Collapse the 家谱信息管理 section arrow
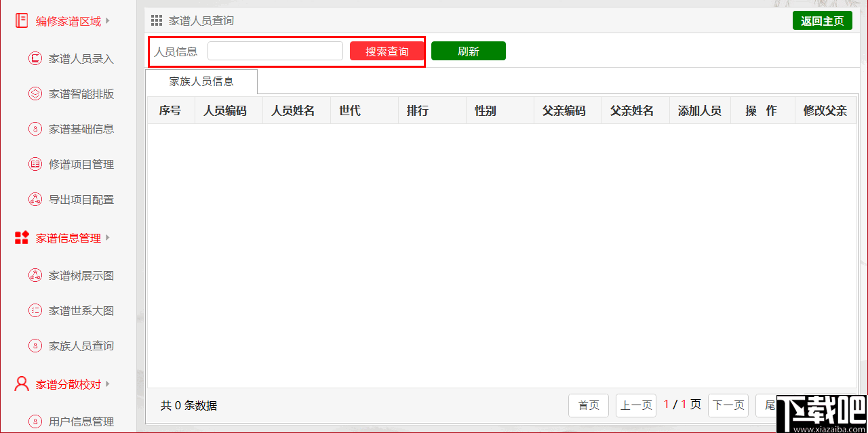This screenshot has height=433, width=868. coord(107,238)
